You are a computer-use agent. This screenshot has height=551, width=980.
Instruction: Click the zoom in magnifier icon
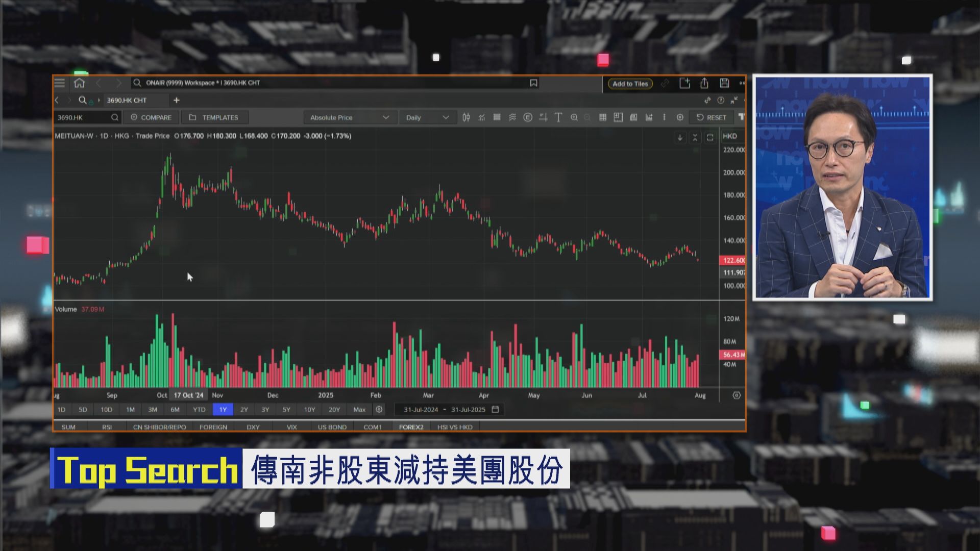click(x=574, y=117)
